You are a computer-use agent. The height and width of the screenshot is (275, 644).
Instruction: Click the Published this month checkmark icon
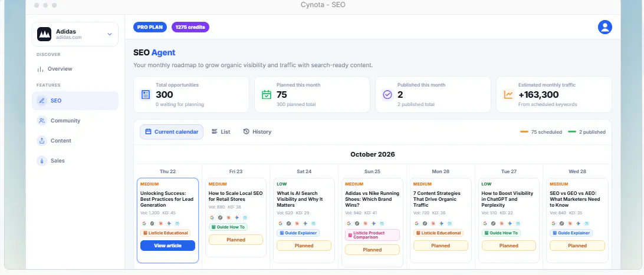[387, 95]
